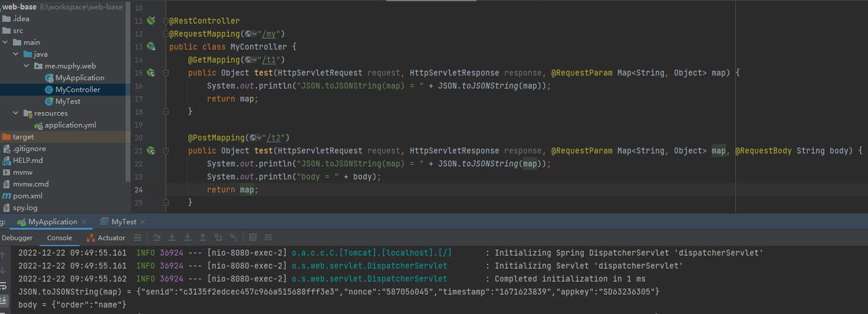Click console line 'body = {"order":"name"}'
Image resolution: width=868 pixels, height=314 pixels.
(73, 305)
